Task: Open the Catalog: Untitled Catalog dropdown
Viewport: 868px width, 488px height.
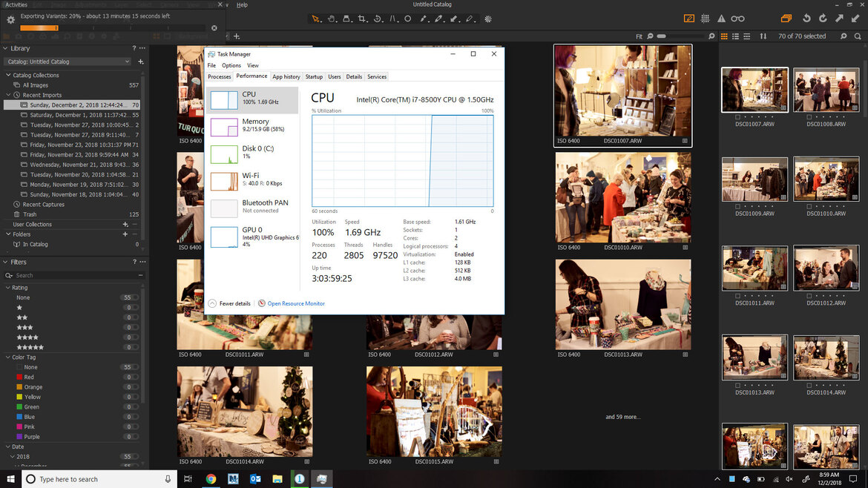Action: click(68, 62)
